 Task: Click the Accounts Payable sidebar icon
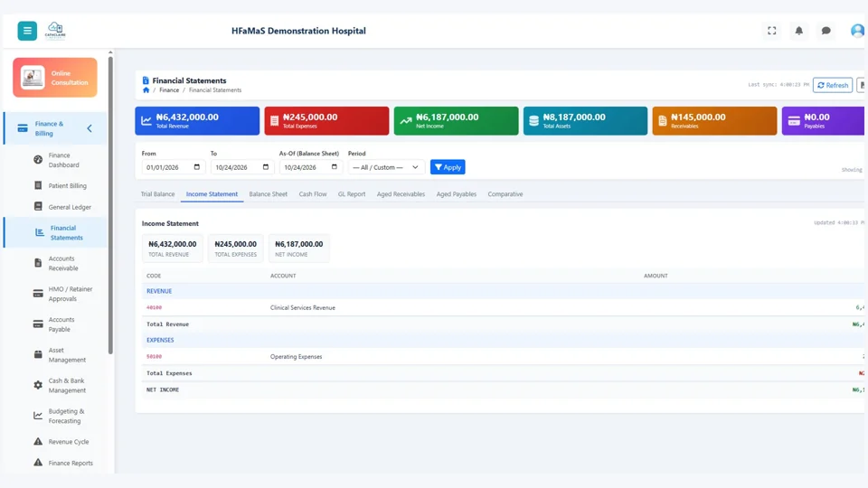click(38, 324)
